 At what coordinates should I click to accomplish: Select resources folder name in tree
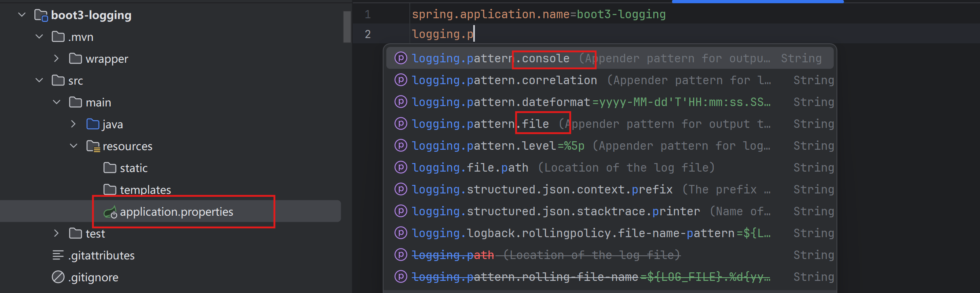[x=127, y=146]
